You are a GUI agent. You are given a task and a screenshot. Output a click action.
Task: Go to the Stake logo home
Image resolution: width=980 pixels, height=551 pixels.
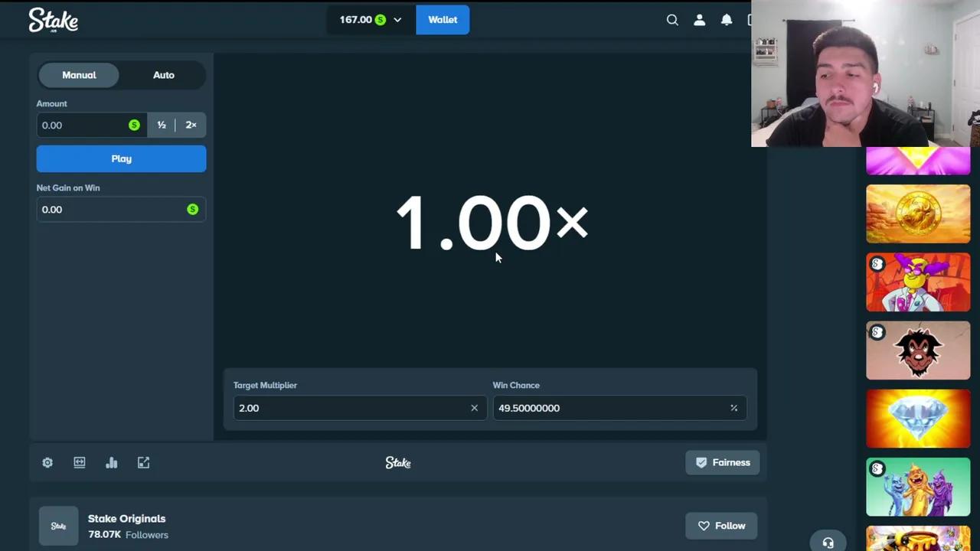pyautogui.click(x=54, y=20)
